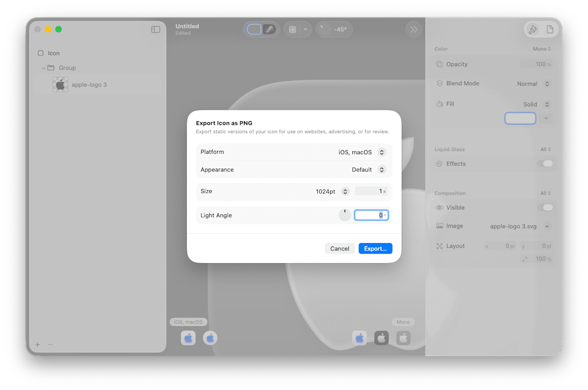The width and height of the screenshot is (588, 390).
Task: Click the plus add layer button
Action: (x=38, y=344)
